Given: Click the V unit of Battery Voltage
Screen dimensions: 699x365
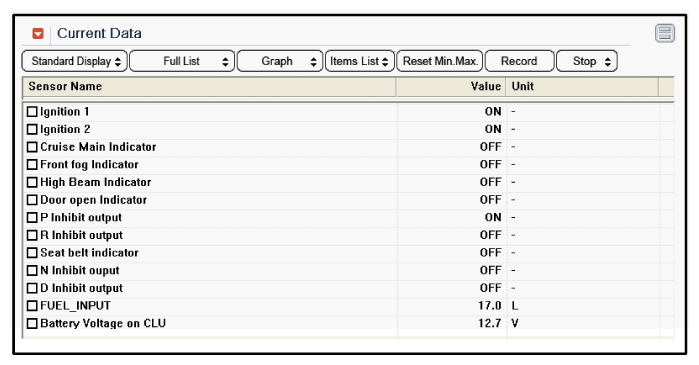Looking at the screenshot, I should (515, 324).
